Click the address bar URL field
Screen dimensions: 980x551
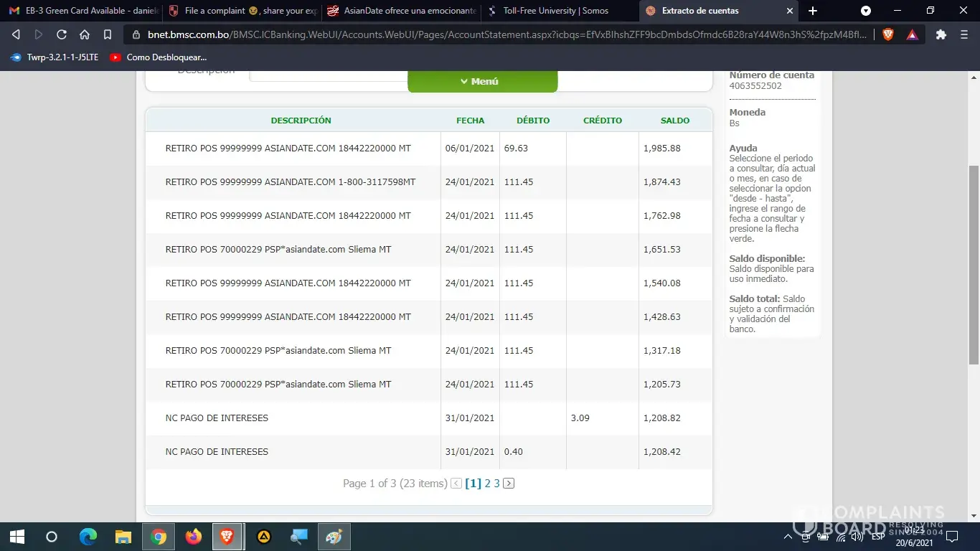[502, 34]
